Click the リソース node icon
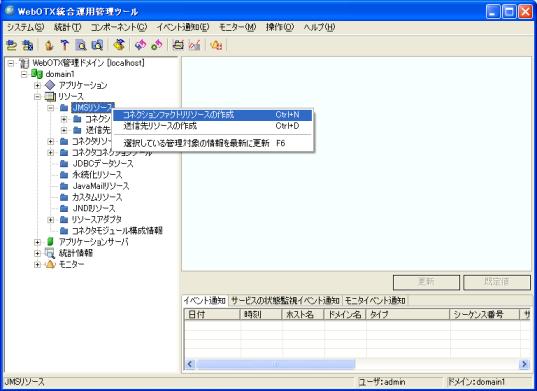537x391 pixels. (x=50, y=97)
